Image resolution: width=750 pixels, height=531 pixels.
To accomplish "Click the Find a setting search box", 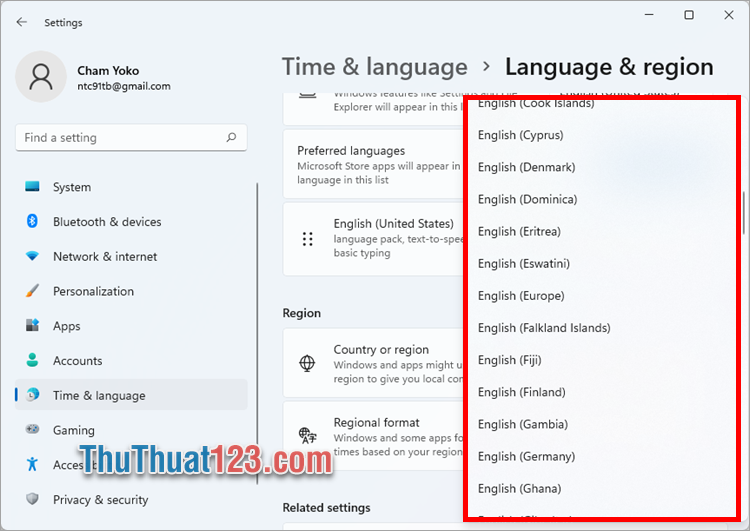I will (120, 138).
